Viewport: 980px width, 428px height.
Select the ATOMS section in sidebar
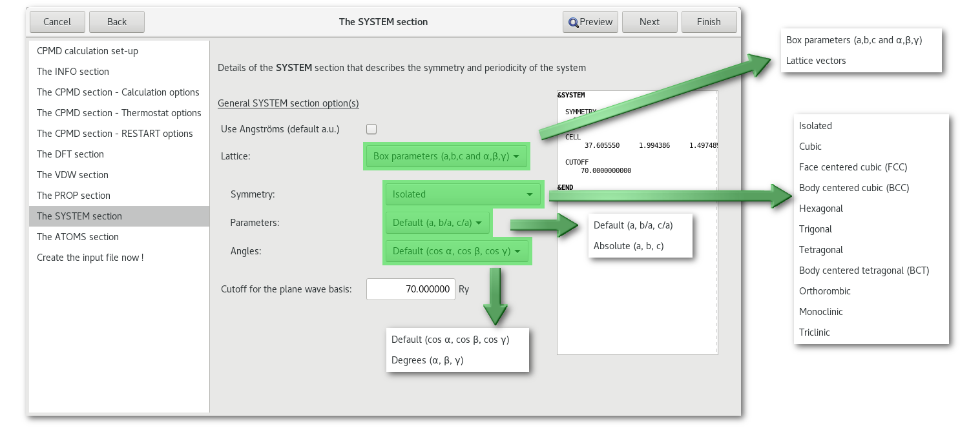pyautogui.click(x=78, y=237)
